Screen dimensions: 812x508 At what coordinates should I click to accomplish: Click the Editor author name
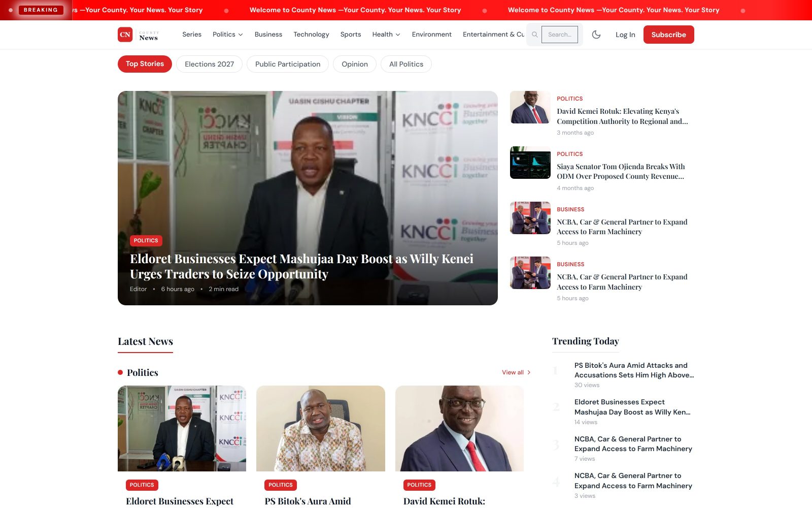(138, 289)
